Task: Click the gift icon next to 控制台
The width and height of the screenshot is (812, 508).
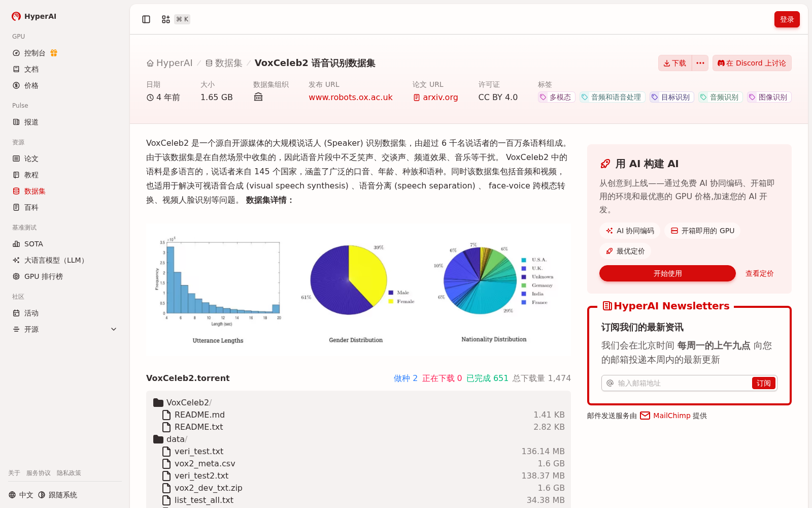Action: [54, 53]
